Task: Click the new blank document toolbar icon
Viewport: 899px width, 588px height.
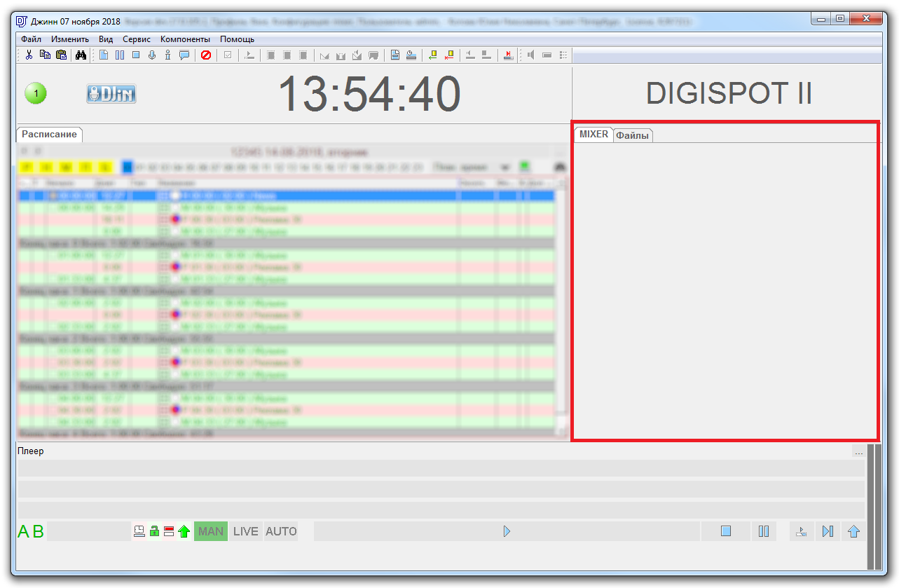Action: click(104, 55)
